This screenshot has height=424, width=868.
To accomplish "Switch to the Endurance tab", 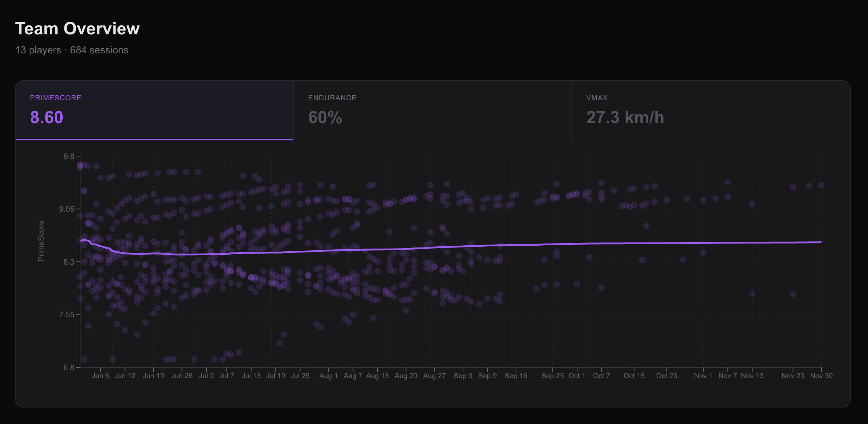I will (432, 110).
